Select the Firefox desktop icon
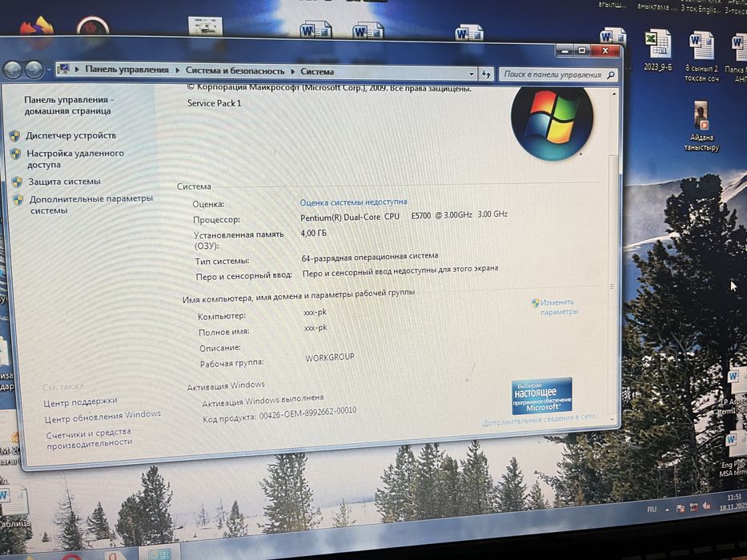747x560 pixels. [37, 26]
